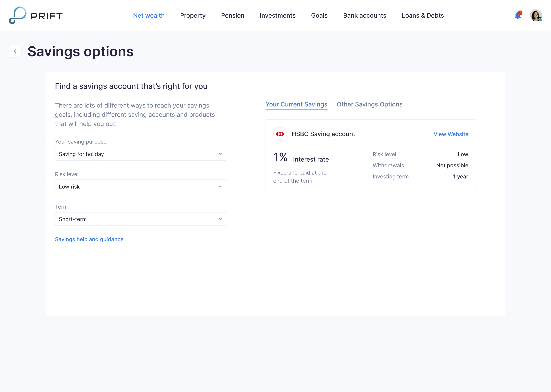This screenshot has height=392, width=551.
Task: Go back using the back arrow
Action: pyautogui.click(x=15, y=51)
